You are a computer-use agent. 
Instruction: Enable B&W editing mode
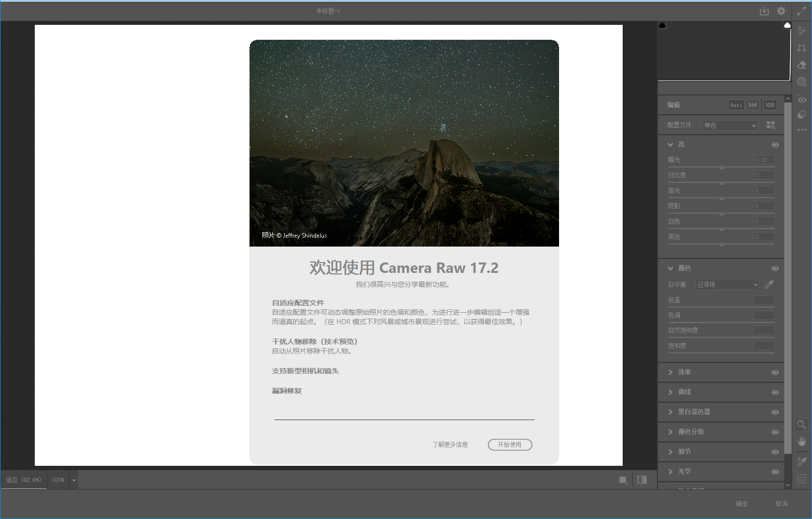(x=752, y=105)
